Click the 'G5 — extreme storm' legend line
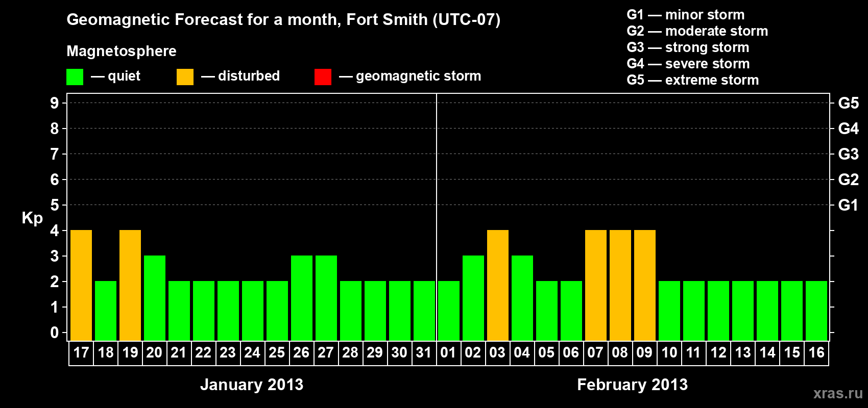 click(x=692, y=80)
